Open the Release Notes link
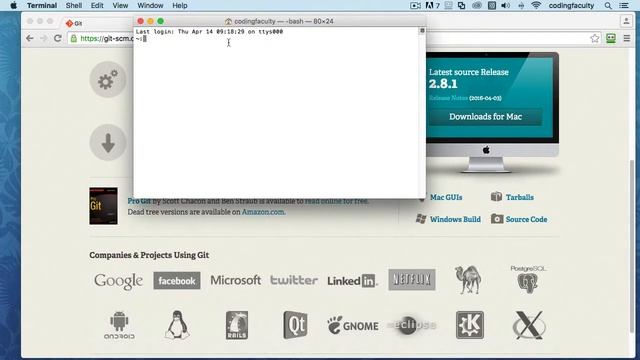 [448, 98]
